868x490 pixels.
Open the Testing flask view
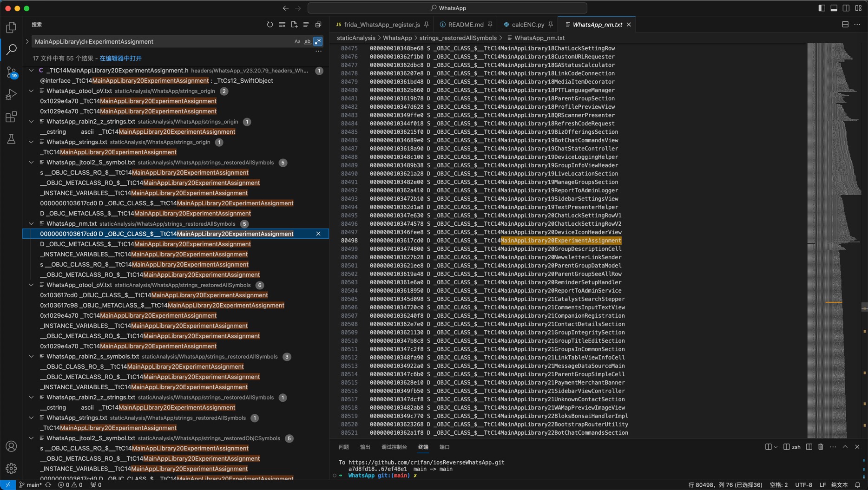click(11, 139)
